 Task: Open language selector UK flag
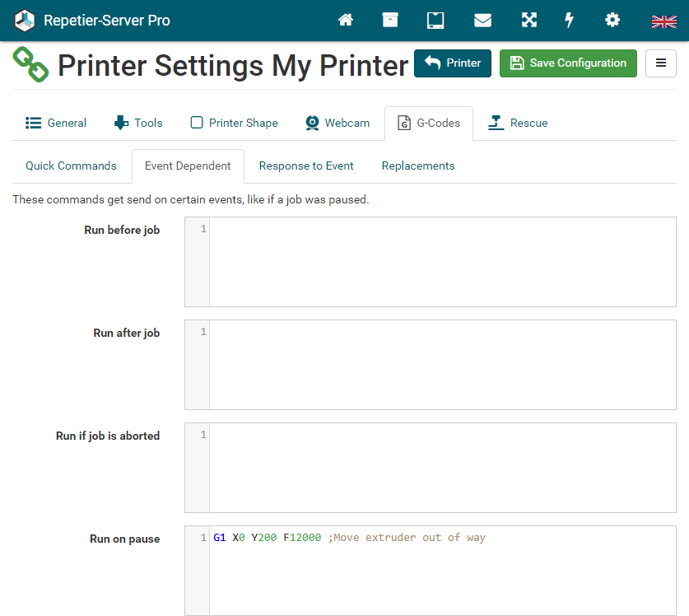pyautogui.click(x=663, y=21)
